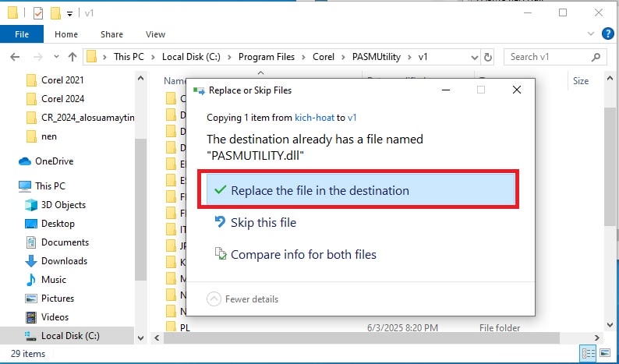Open Explorer Help question mark
Screen dimensions: 619x364
coord(608,34)
